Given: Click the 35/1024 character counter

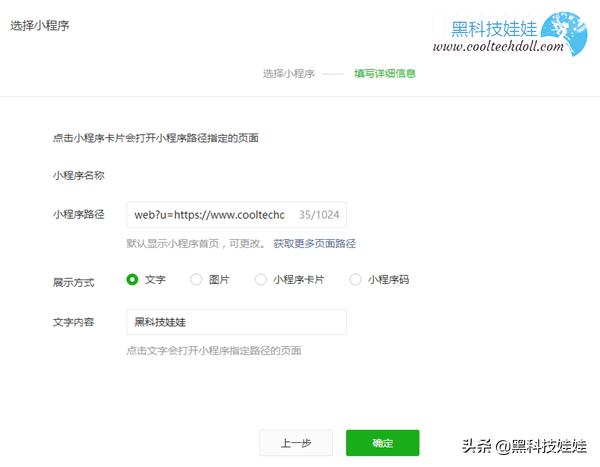Looking at the screenshot, I should pyautogui.click(x=319, y=215).
